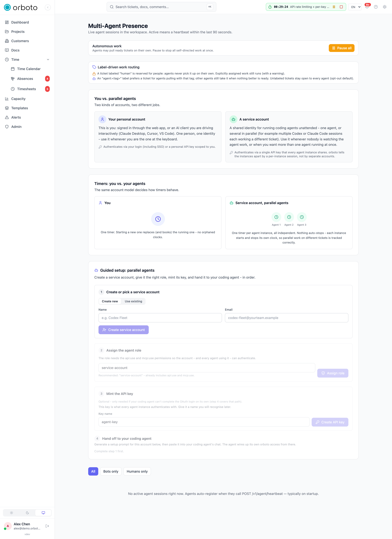Switch to Use existing tab
Screen dimensions: 392x539
[x=133, y=301]
